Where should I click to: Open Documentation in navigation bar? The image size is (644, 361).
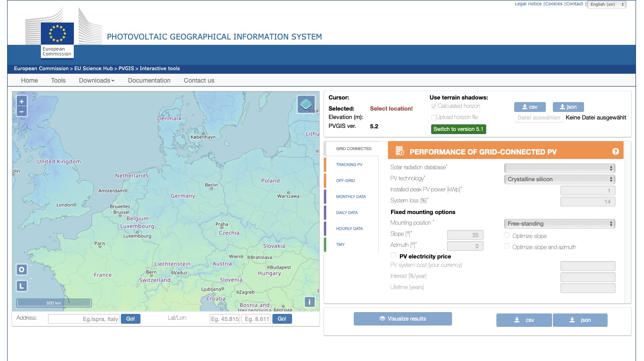coord(149,80)
